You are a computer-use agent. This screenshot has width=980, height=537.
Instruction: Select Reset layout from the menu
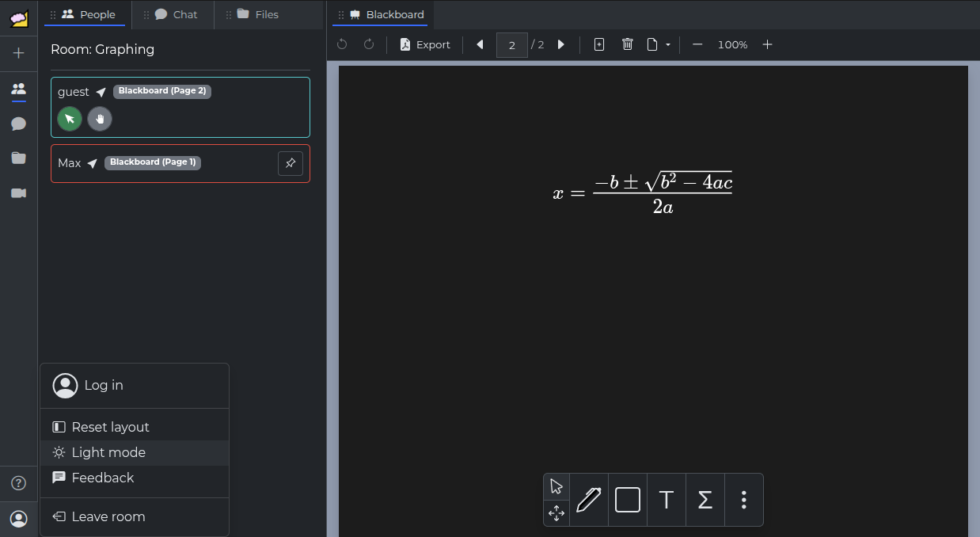(135, 427)
